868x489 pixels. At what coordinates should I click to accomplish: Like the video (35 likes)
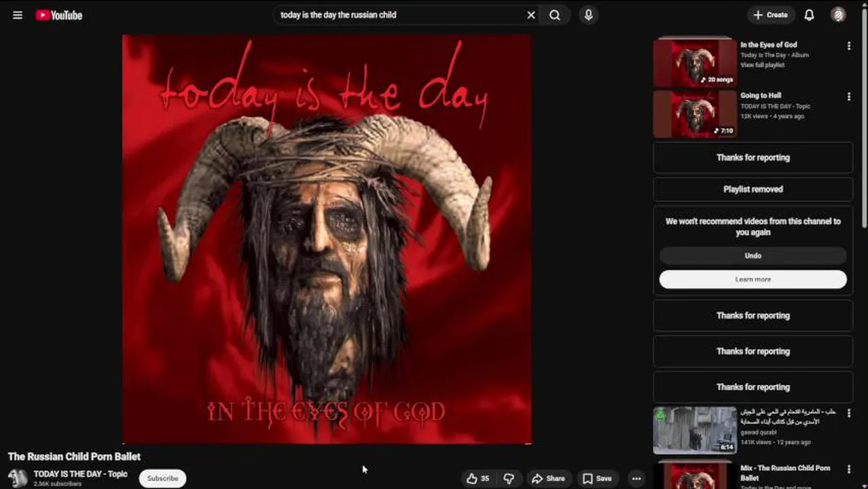pos(478,479)
